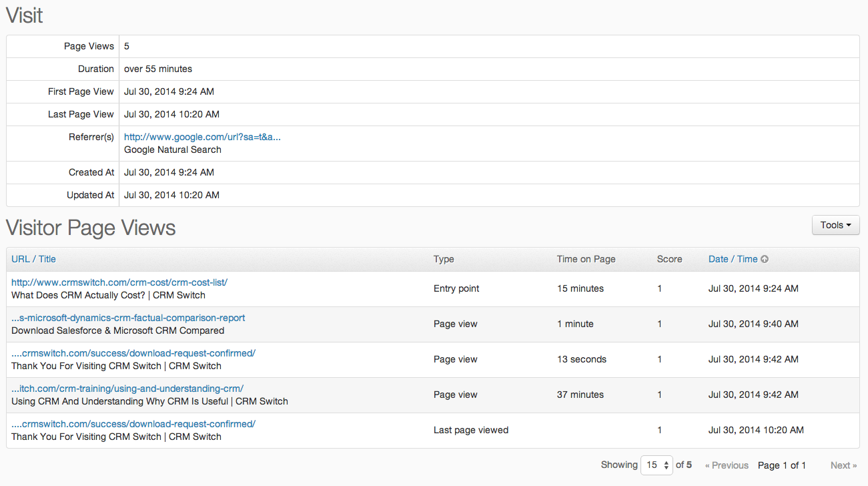868x486 pixels.
Task: Click the 'Visitor Page Views' heading
Action: click(91, 228)
